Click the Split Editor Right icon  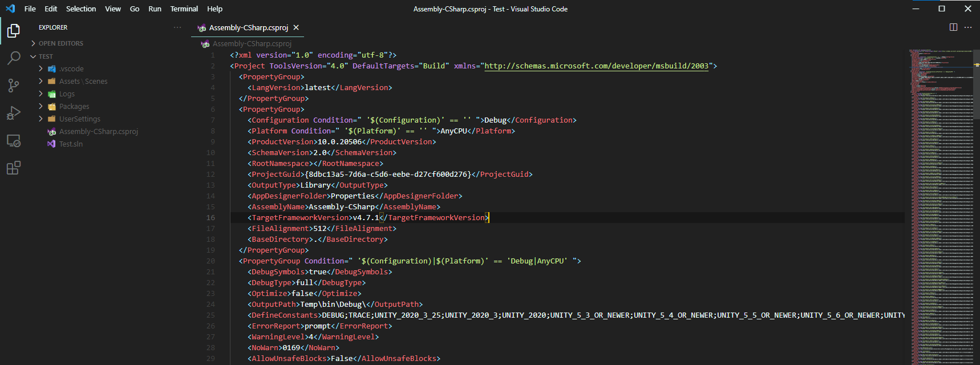(953, 27)
